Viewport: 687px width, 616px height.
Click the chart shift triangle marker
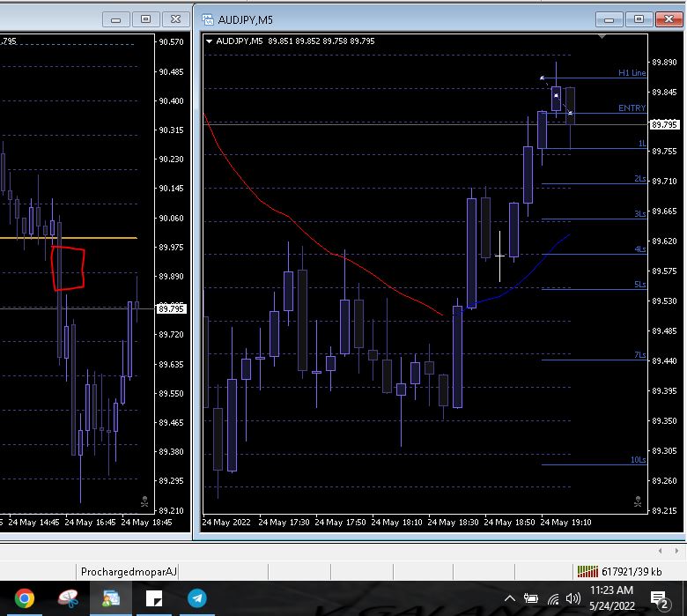(x=602, y=36)
